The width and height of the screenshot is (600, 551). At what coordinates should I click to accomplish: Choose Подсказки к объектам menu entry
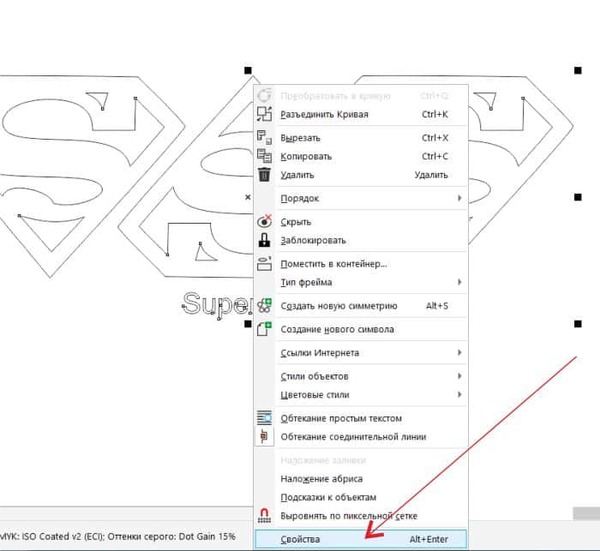click(328, 497)
